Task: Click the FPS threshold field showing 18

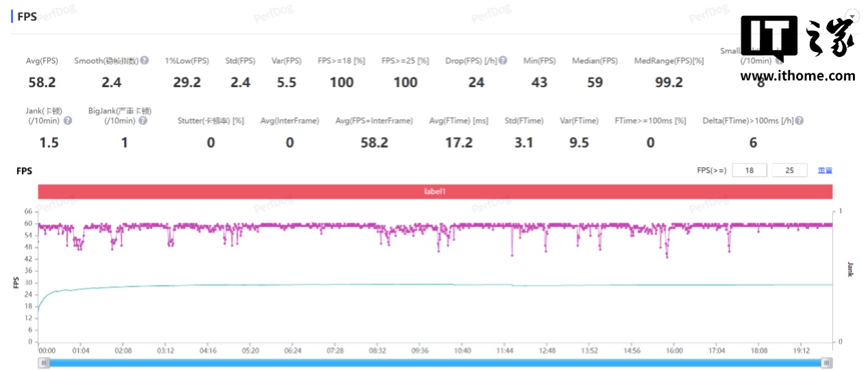Action: (x=750, y=171)
